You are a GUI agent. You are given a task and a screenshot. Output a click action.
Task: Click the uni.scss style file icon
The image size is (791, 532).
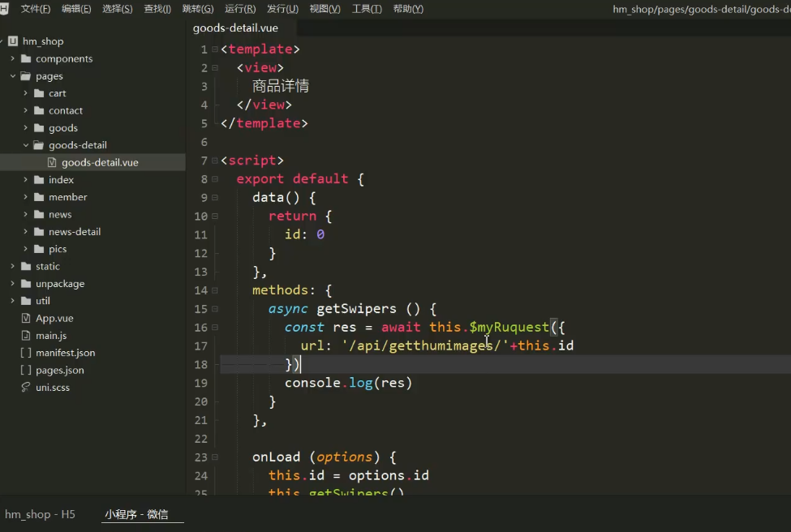(26, 388)
